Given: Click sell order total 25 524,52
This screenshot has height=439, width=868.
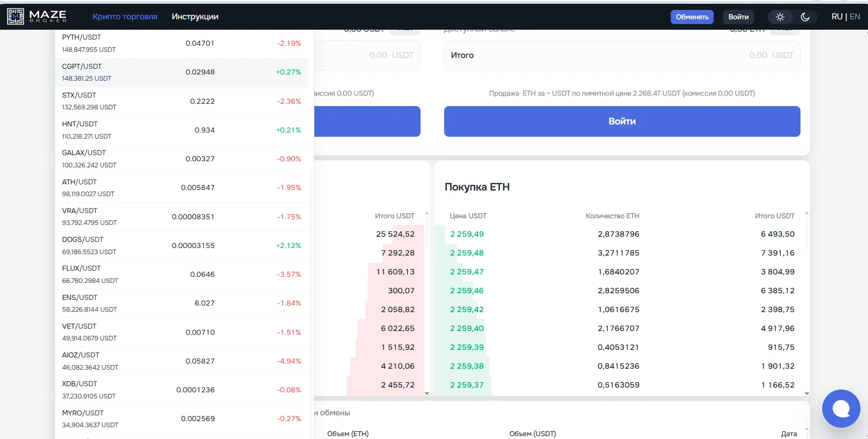Looking at the screenshot, I should tap(396, 234).
